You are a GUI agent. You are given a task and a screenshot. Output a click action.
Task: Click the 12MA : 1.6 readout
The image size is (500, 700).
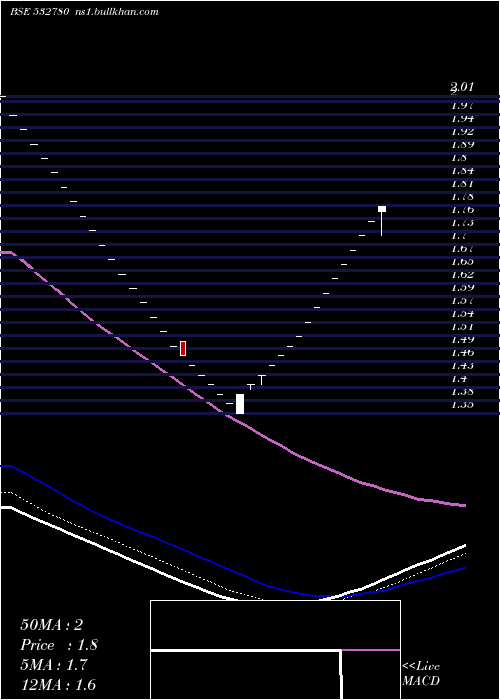pyautogui.click(x=58, y=685)
